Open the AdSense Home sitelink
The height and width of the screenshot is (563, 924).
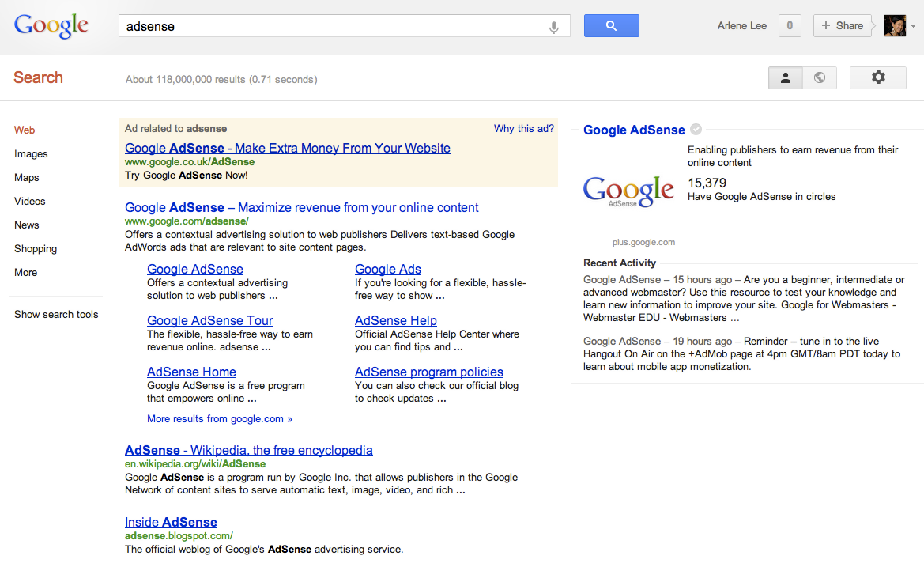click(191, 372)
